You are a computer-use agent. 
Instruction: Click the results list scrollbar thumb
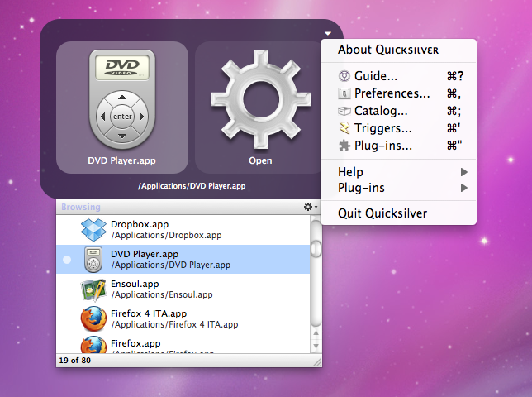coord(316,248)
